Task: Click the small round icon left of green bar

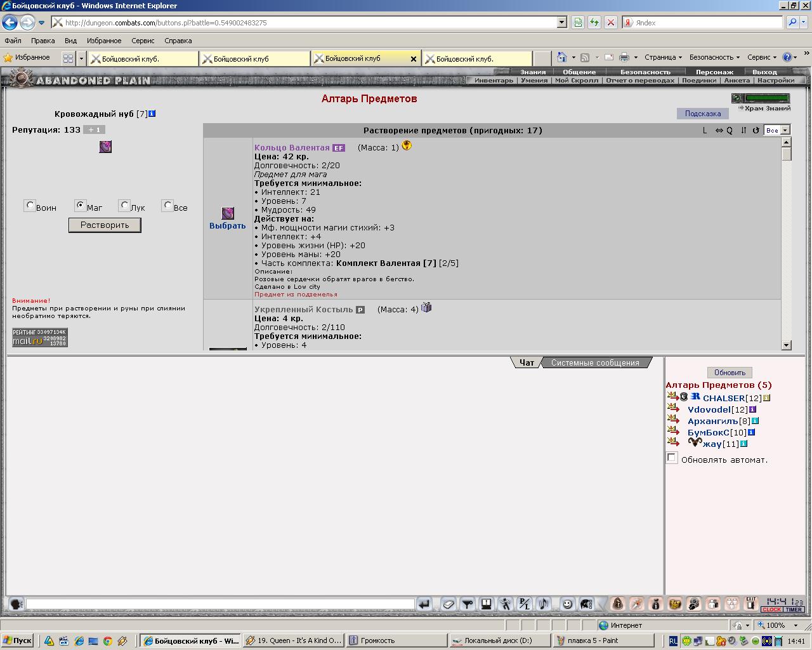Action: [737, 98]
